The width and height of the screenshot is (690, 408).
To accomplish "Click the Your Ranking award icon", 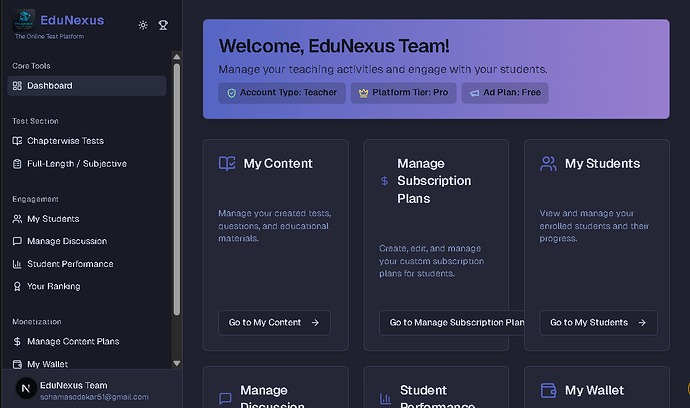I will [x=17, y=287].
